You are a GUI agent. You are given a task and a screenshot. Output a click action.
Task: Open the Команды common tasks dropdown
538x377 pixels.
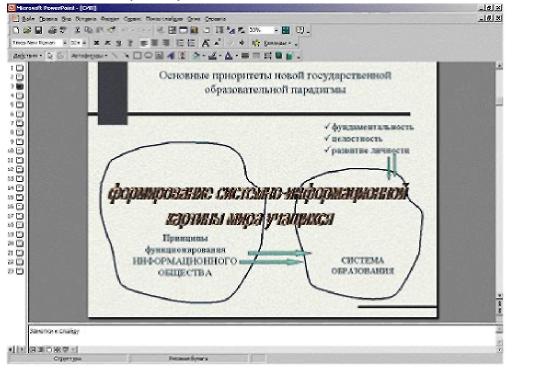pyautogui.click(x=276, y=43)
